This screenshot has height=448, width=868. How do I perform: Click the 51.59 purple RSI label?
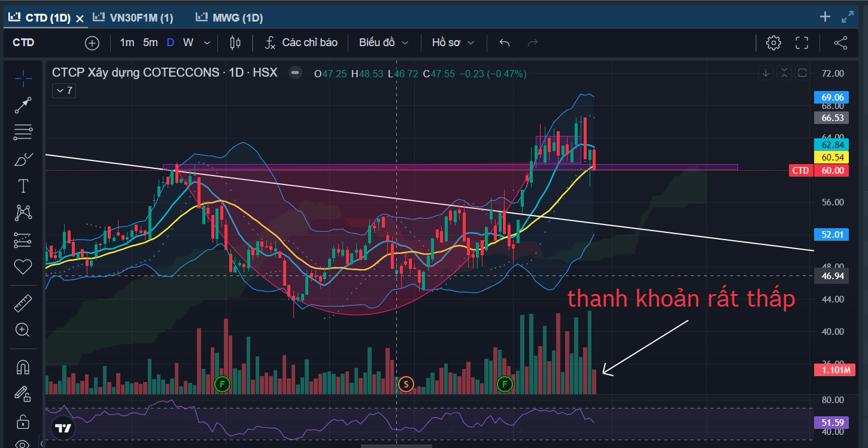832,423
